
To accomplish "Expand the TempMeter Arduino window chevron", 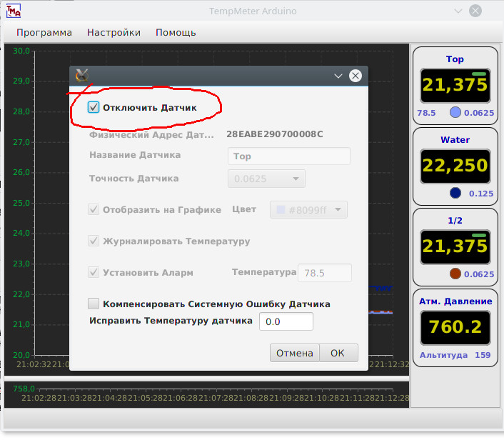I will tap(458, 11).
